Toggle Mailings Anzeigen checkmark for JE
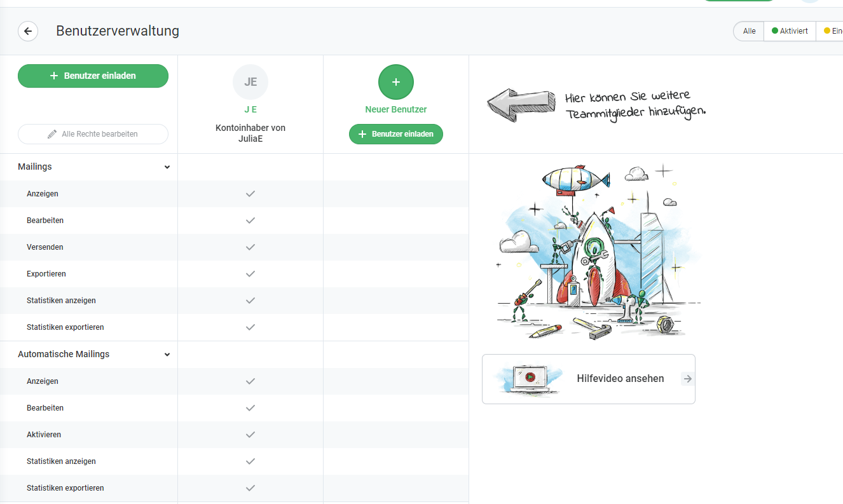The height and width of the screenshot is (504, 843). coord(250,193)
